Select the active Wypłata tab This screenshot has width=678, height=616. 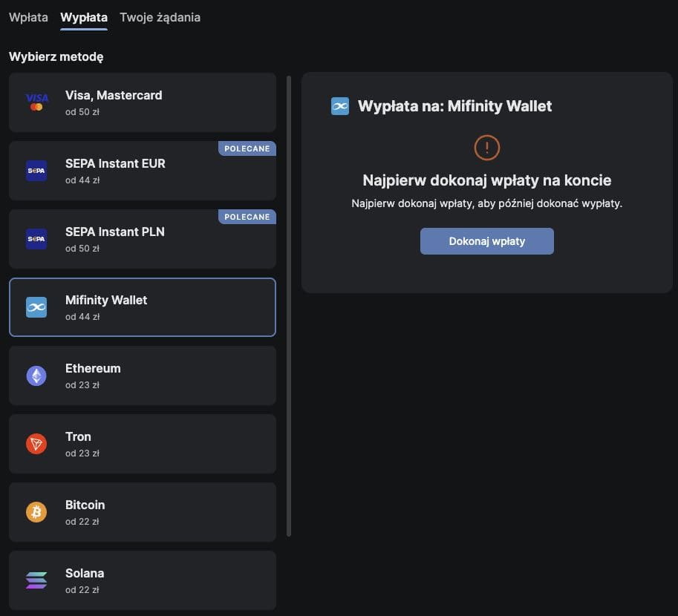(84, 17)
